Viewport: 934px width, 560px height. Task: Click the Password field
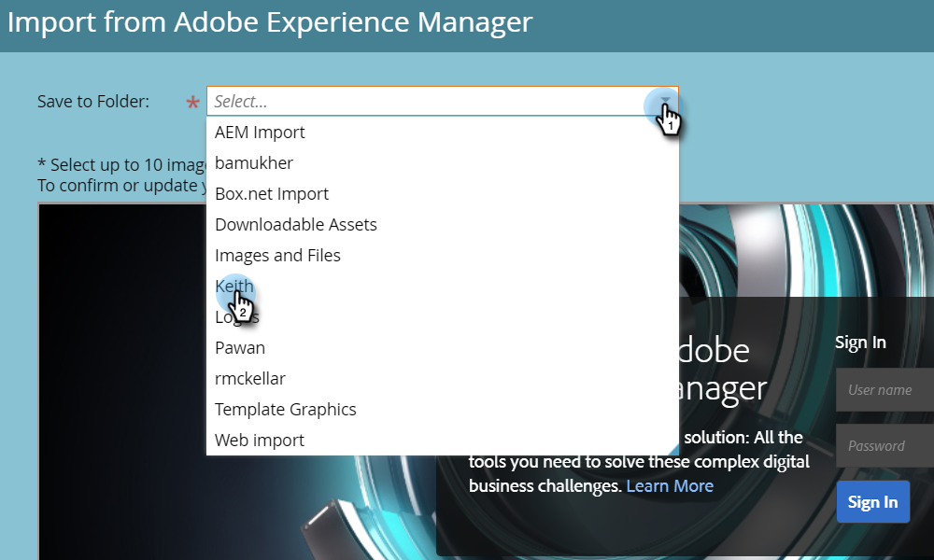(x=885, y=446)
